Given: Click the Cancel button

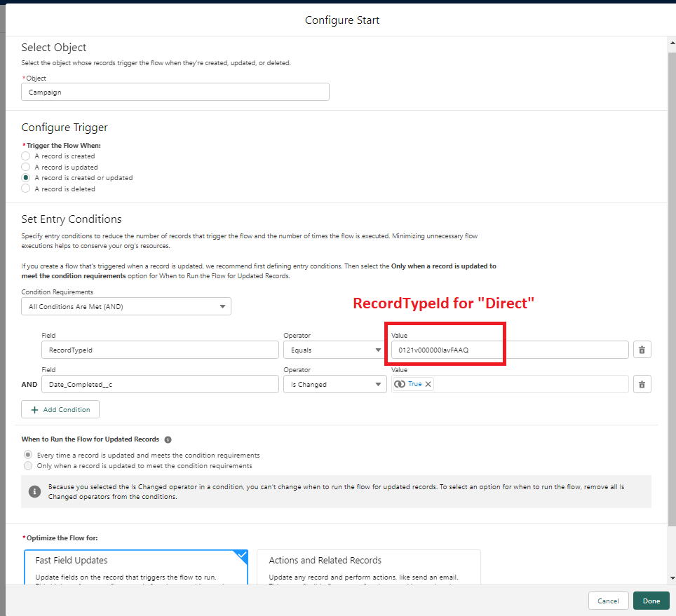Looking at the screenshot, I should coord(608,601).
